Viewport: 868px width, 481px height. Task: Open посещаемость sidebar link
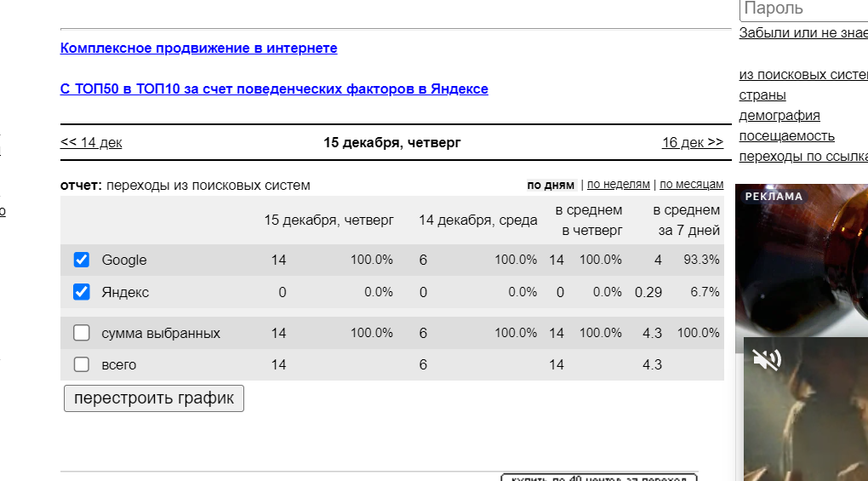tap(786, 136)
